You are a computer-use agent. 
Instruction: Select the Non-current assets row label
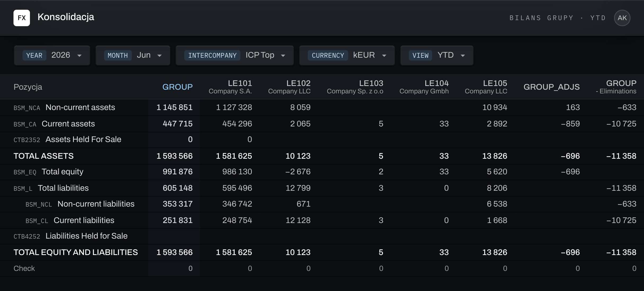click(80, 107)
